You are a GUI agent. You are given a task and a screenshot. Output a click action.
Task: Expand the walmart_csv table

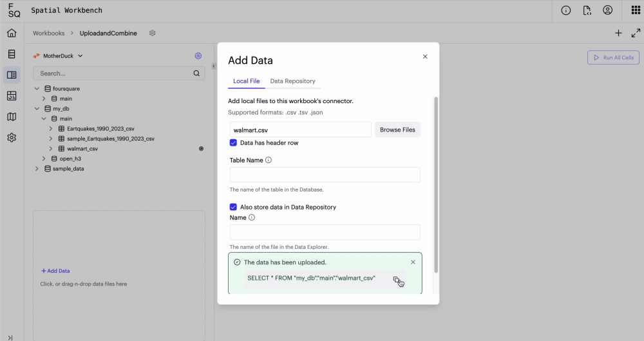coord(50,148)
